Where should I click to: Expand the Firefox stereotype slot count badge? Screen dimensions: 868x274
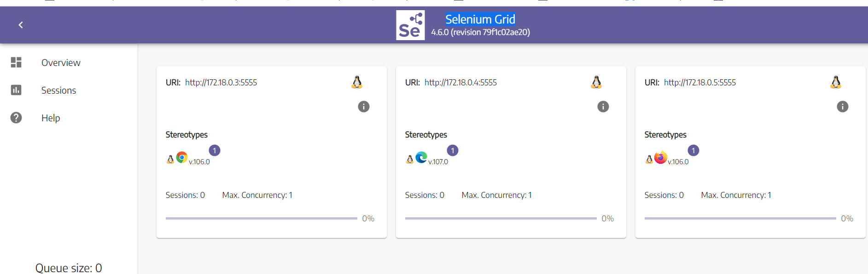[x=693, y=150]
